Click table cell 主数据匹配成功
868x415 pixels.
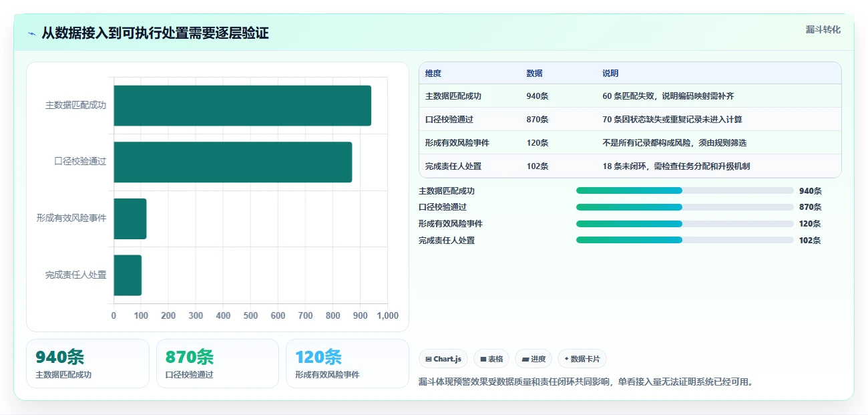point(453,96)
